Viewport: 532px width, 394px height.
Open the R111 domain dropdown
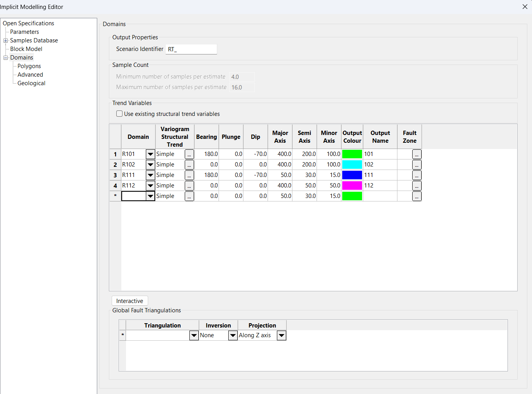[150, 175]
